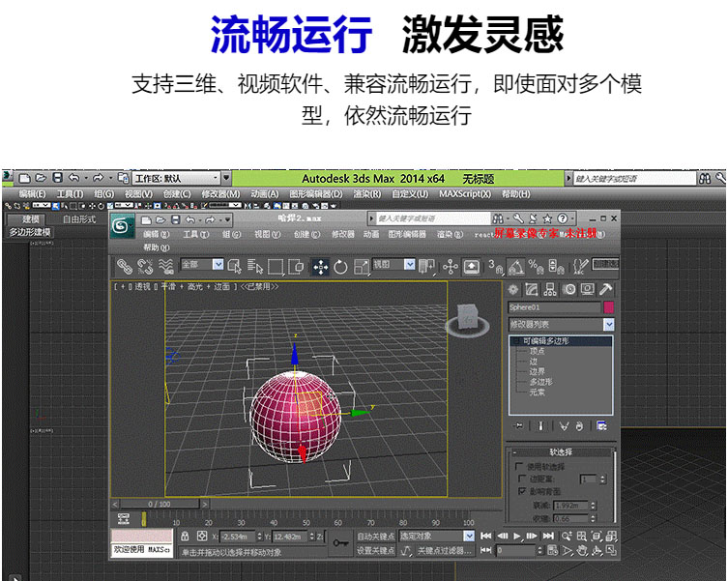Viewport: 728px width, 581px height.
Task: Click the Pin Stack icon
Action: pos(518,425)
